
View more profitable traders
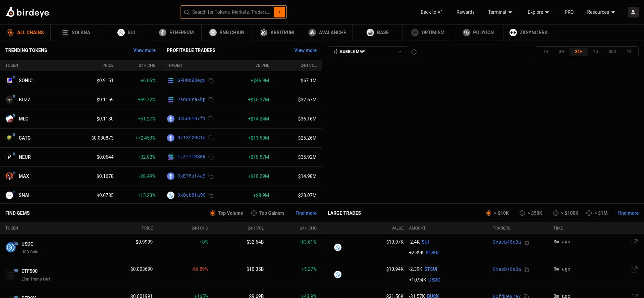click(305, 50)
